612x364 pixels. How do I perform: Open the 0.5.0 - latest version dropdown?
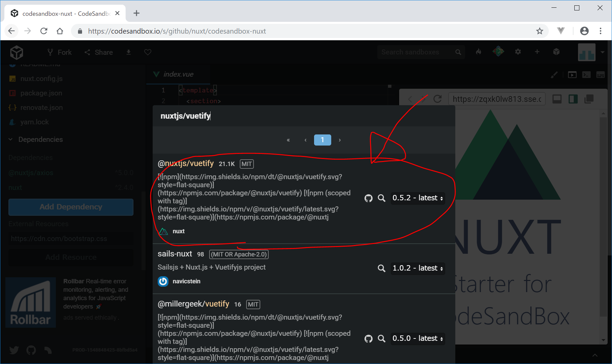pos(418,338)
